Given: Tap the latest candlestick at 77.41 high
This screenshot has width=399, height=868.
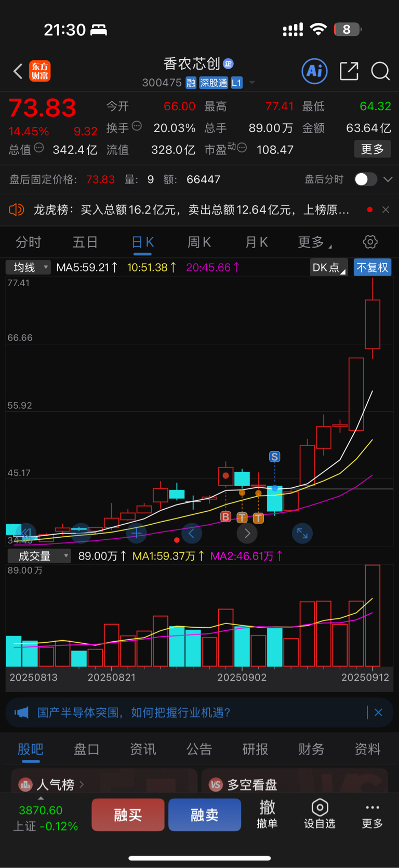Looking at the screenshot, I should (x=373, y=319).
